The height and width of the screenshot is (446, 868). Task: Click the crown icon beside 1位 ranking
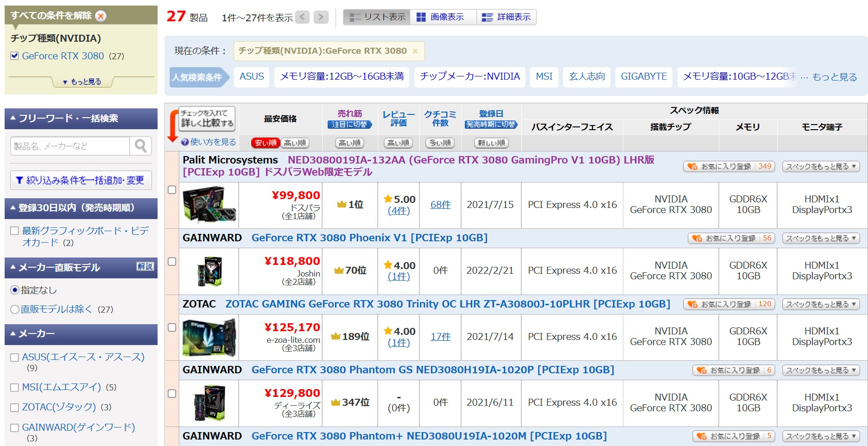click(342, 204)
